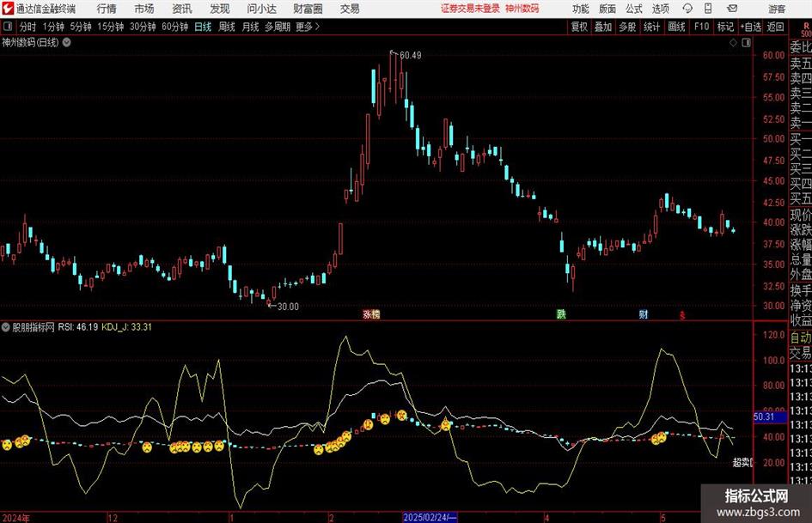Click the 超卖 label in the indicator pane
The image size is (812, 523).
(x=742, y=462)
